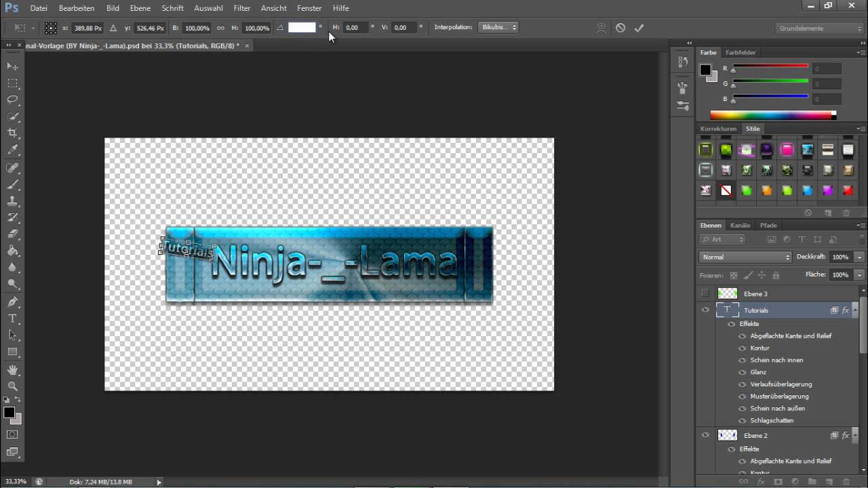Switch to warp mode in options bar
868x488 pixels.
(x=601, y=28)
